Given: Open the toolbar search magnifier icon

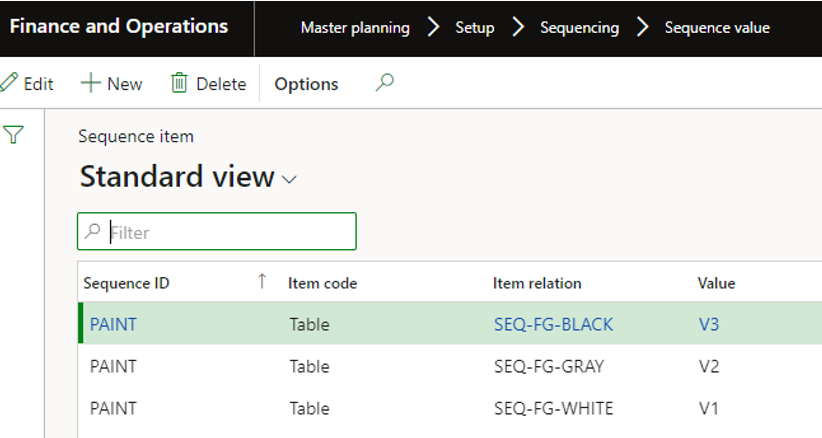Looking at the screenshot, I should pos(384,82).
